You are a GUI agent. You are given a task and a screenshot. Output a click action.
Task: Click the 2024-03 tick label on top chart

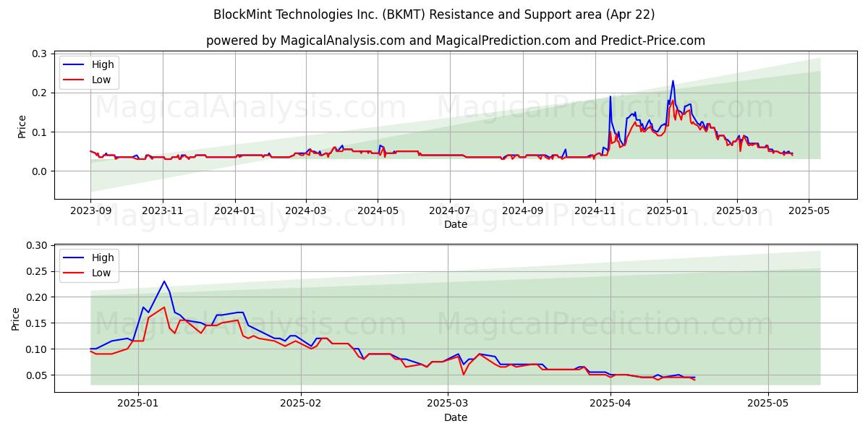[306, 210]
